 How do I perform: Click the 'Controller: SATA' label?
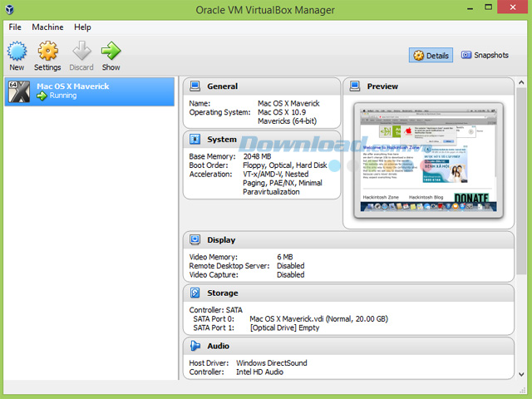(x=216, y=310)
